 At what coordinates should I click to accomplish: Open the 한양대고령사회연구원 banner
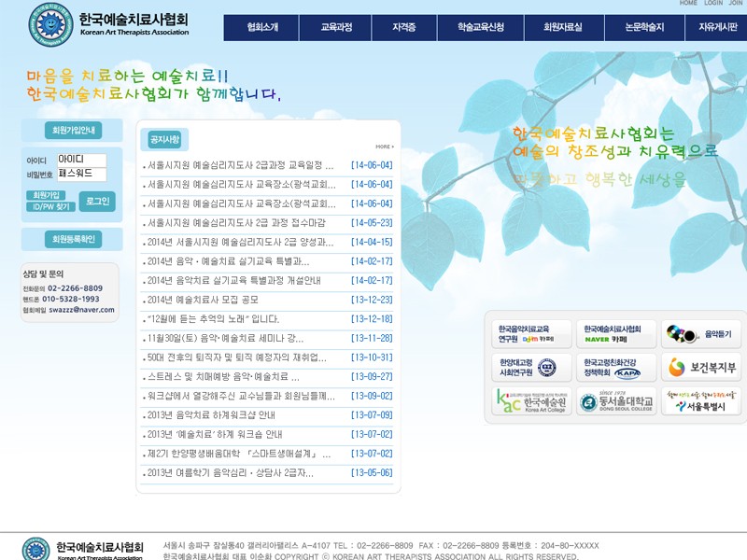532,368
